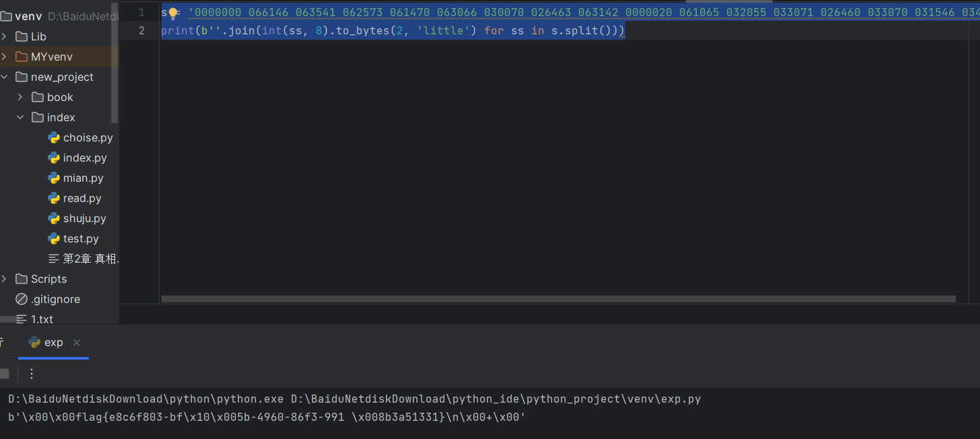Screen dimensions: 980x439
Task: Collapse the new_project folder
Action: coord(5,77)
